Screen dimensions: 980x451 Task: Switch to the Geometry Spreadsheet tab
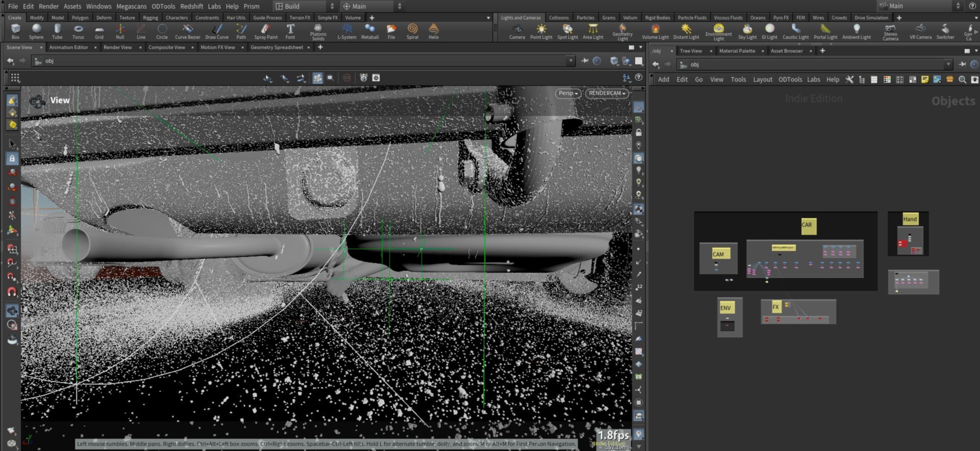(x=277, y=48)
